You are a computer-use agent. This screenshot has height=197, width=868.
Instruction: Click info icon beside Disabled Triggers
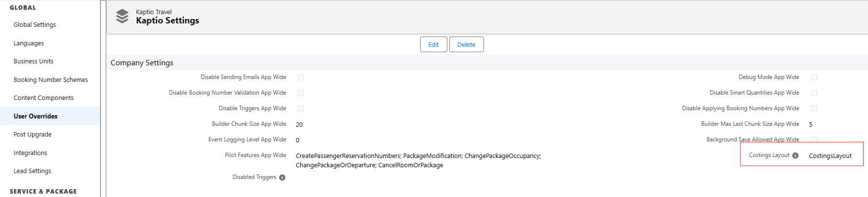(282, 177)
